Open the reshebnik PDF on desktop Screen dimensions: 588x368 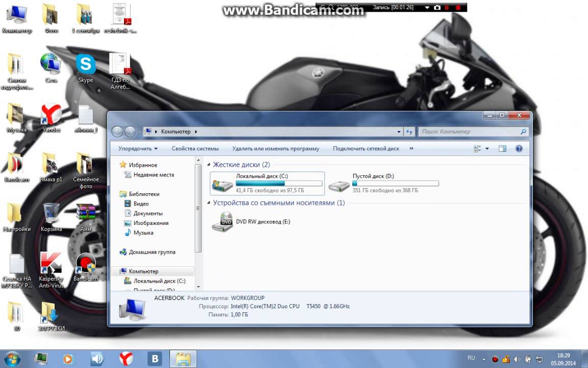point(120,19)
